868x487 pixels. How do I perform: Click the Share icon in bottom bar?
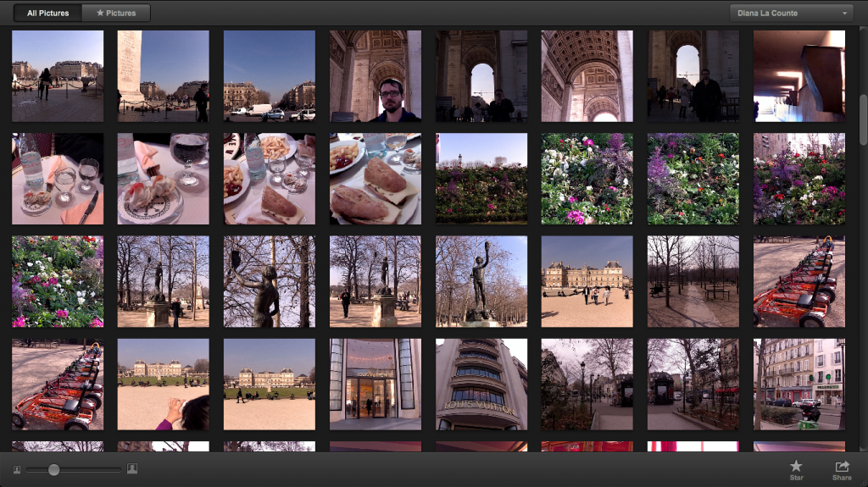(x=842, y=470)
